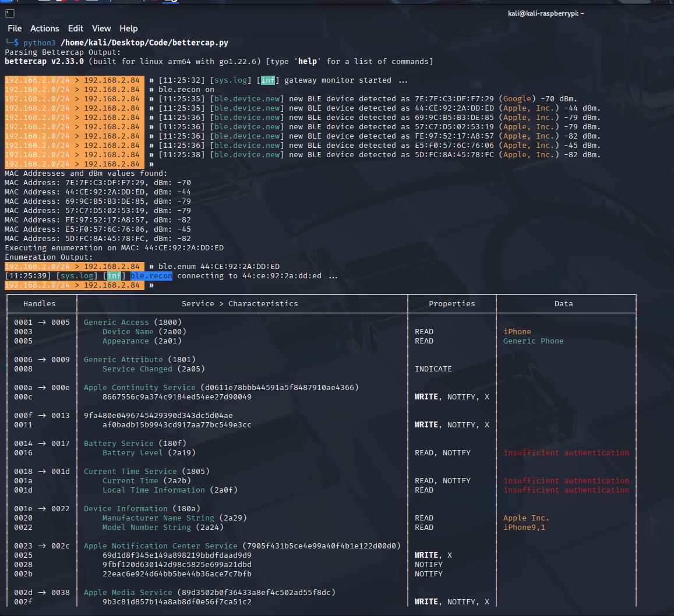Click Battery Level 'insufficient authentication' message
Image resolution: width=674 pixels, height=616 pixels.
(566, 453)
